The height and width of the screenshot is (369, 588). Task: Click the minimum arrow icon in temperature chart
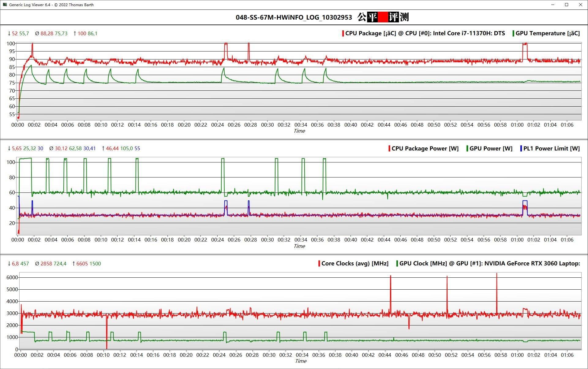coord(9,33)
